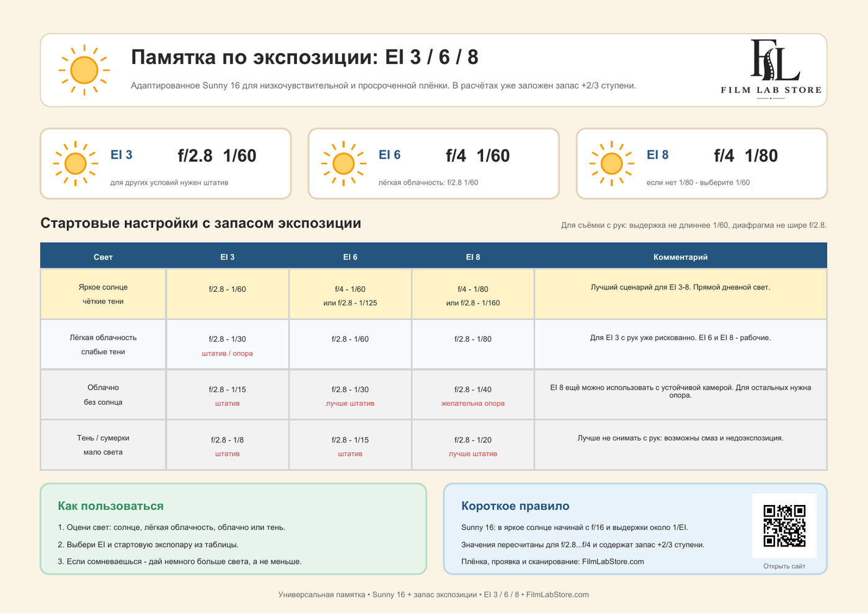This screenshot has width=868, height=614.
Task: Select the 'EI 6' label in second card
Action: pos(389,155)
